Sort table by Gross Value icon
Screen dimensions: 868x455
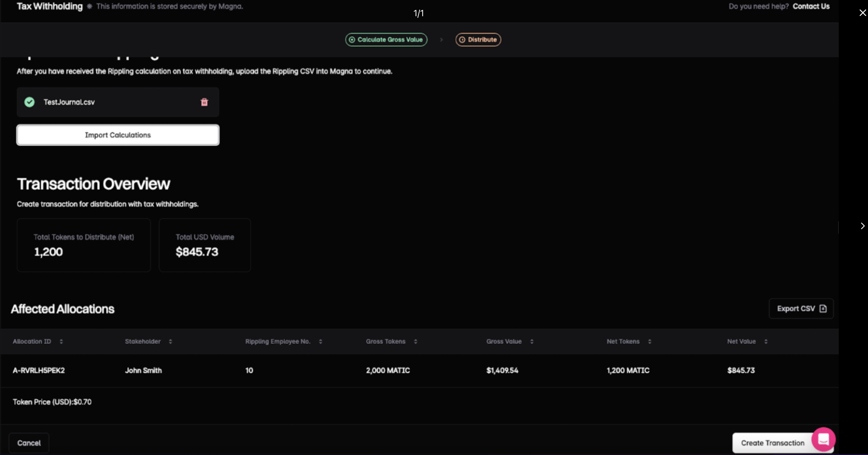click(x=531, y=341)
